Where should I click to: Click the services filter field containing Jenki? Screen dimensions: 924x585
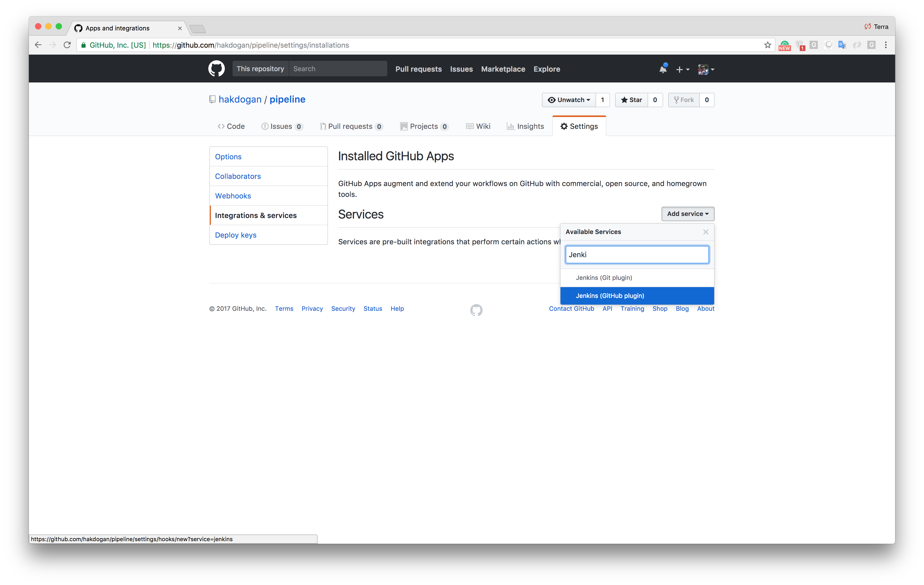[x=637, y=255]
